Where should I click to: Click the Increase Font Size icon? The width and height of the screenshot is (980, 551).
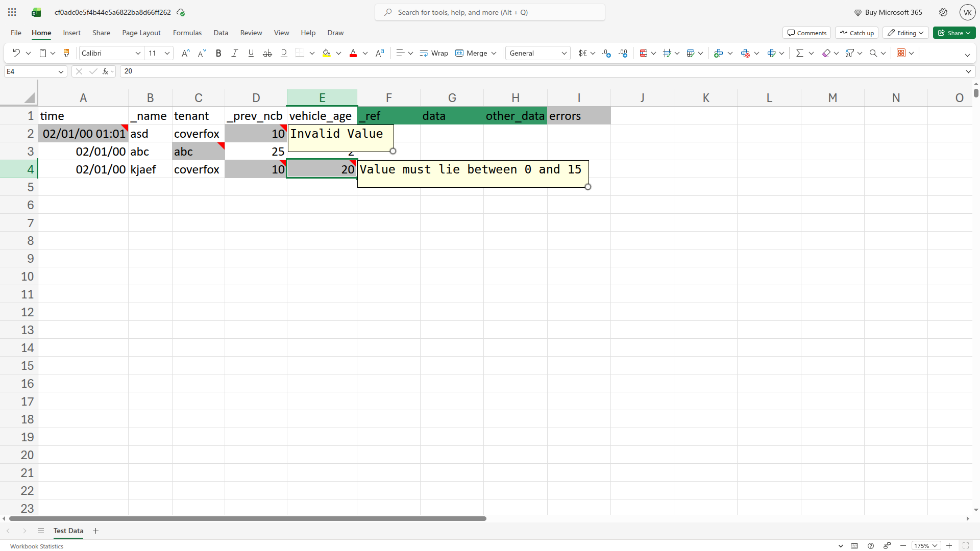click(186, 53)
